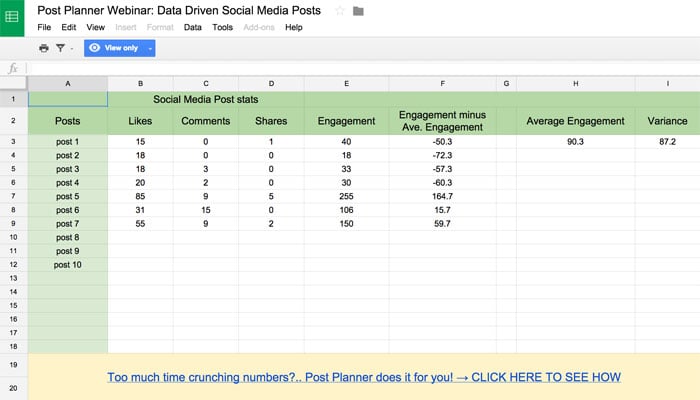Click the 'post 5' cell

[x=67, y=196]
